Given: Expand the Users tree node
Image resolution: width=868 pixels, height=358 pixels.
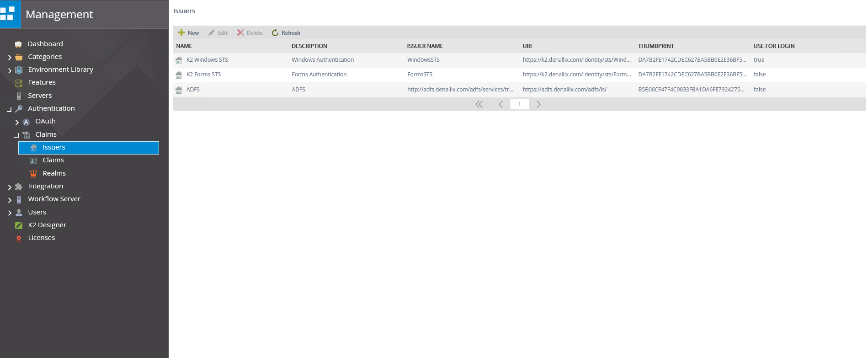Looking at the screenshot, I should point(10,213).
